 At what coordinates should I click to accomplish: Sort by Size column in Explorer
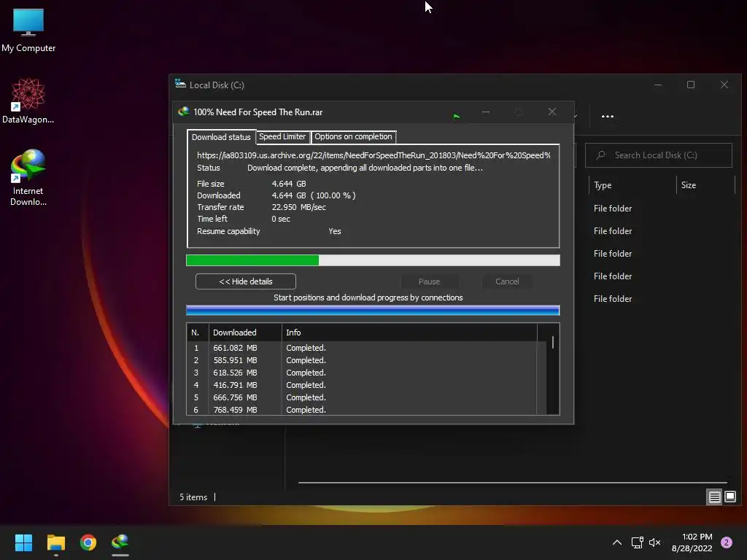705,185
